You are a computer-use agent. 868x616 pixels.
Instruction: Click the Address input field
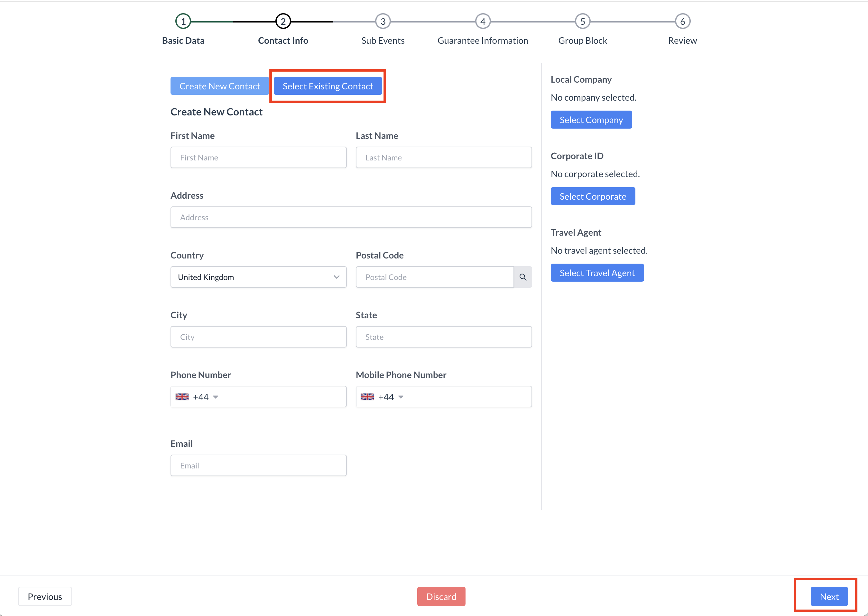[x=351, y=217]
